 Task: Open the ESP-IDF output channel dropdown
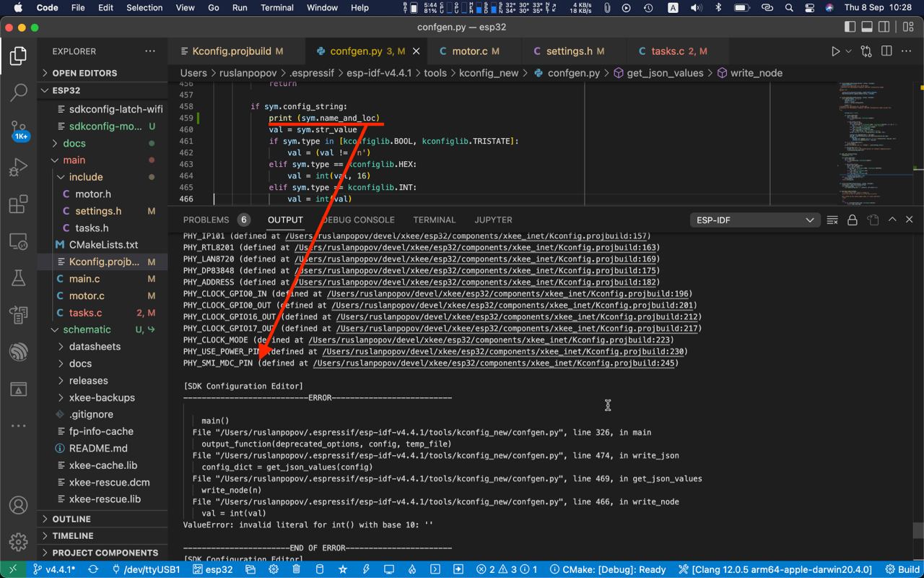coord(754,220)
